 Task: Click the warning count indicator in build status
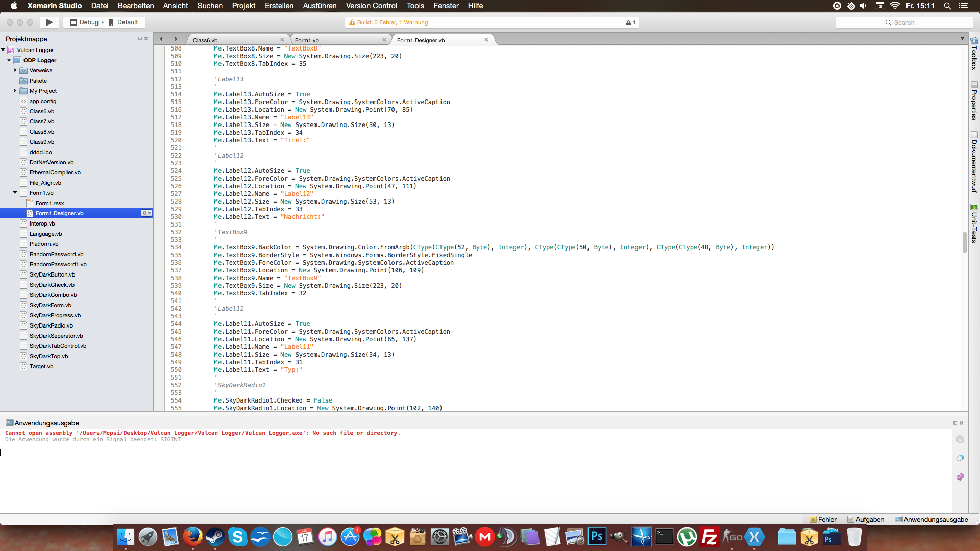(630, 22)
